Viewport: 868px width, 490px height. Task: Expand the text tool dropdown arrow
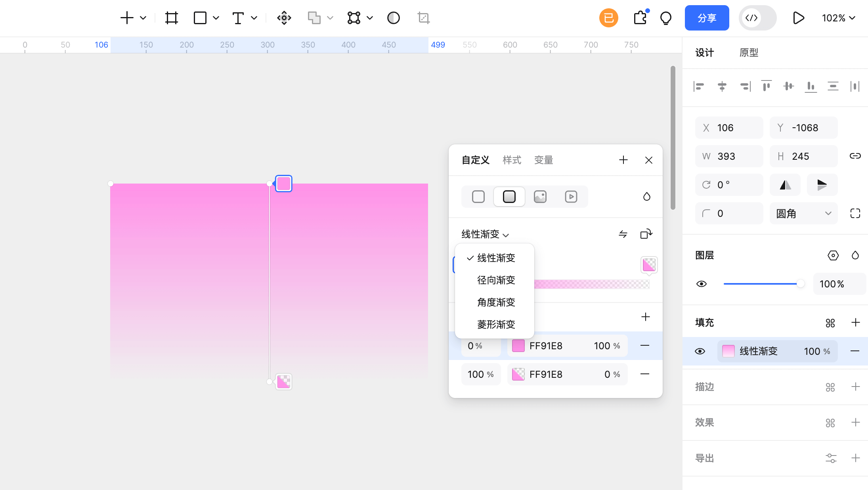click(x=254, y=18)
